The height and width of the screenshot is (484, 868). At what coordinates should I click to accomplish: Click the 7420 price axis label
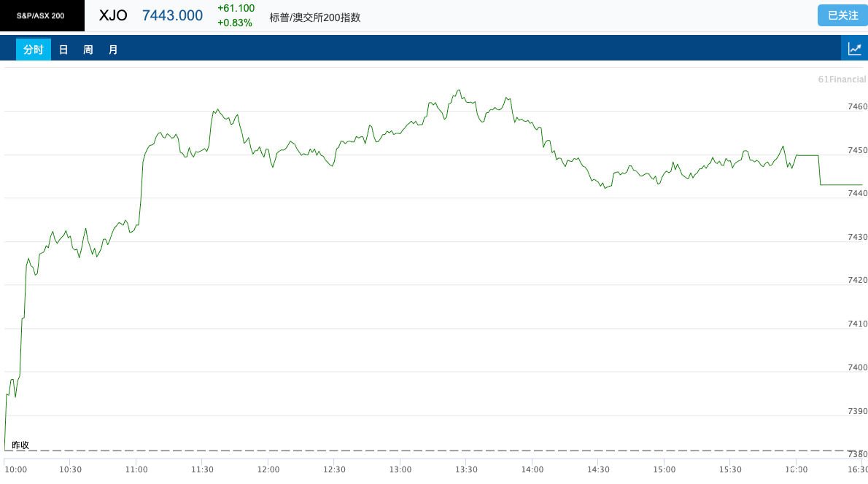(x=858, y=280)
